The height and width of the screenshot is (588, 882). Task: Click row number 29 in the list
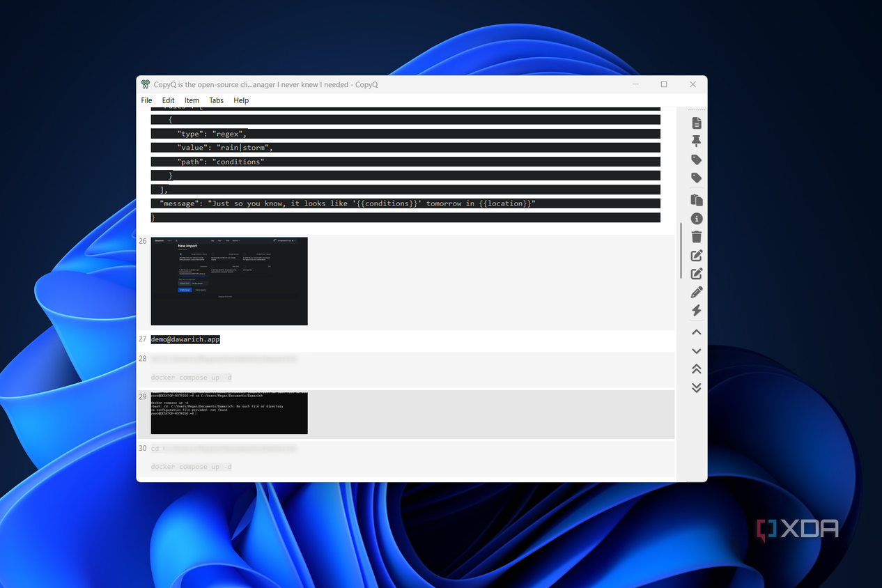point(142,396)
